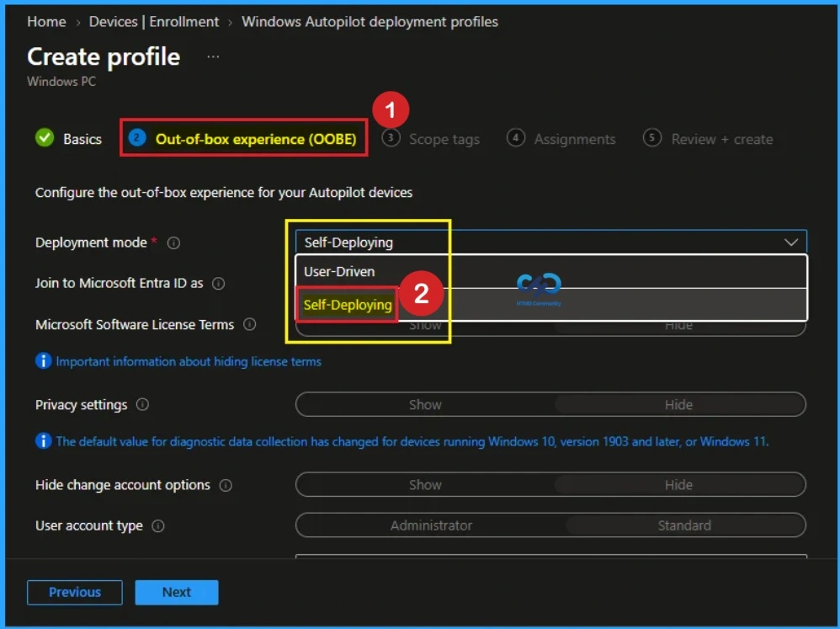
Task: Show info tooltip for Join to Microsoft Entra ID as
Action: (219, 284)
